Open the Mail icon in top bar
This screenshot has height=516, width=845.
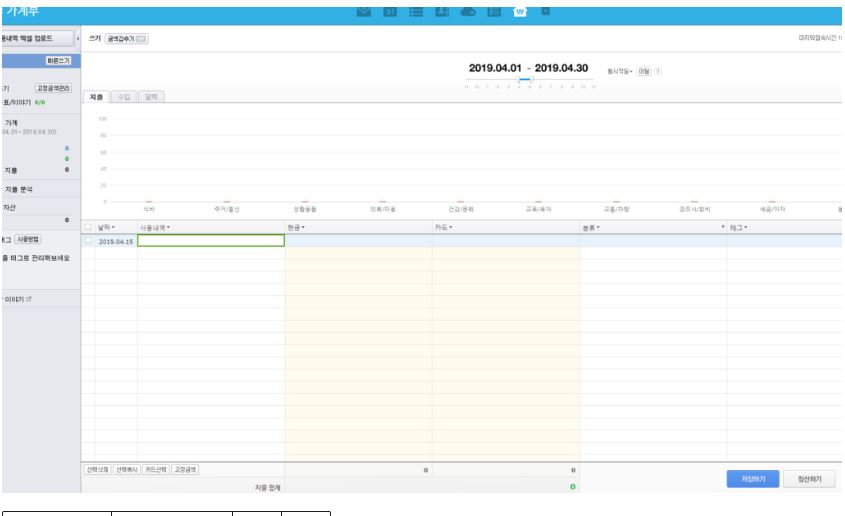pyautogui.click(x=364, y=11)
